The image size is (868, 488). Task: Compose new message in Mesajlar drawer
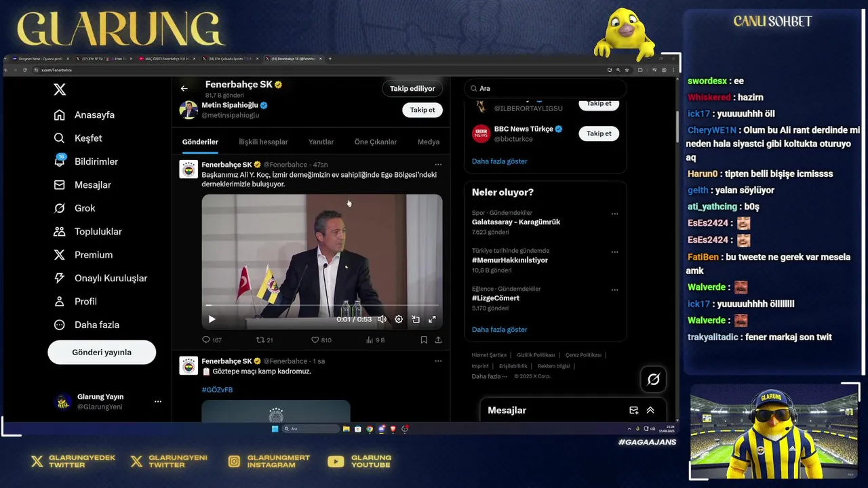click(x=633, y=410)
